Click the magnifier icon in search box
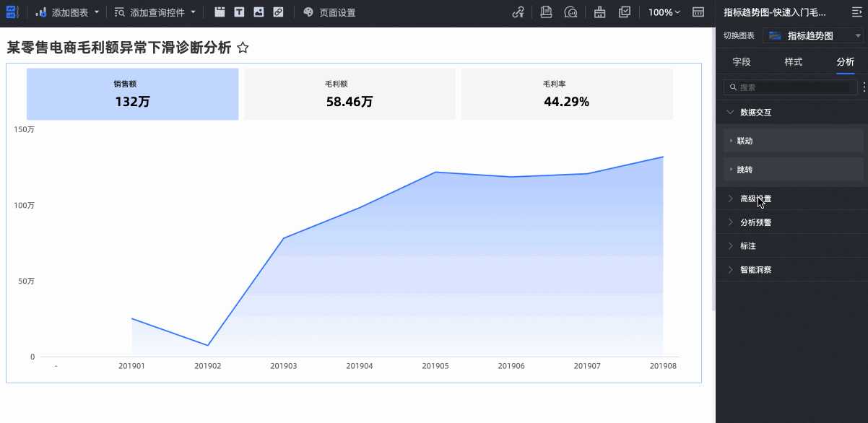868x423 pixels. coord(733,87)
